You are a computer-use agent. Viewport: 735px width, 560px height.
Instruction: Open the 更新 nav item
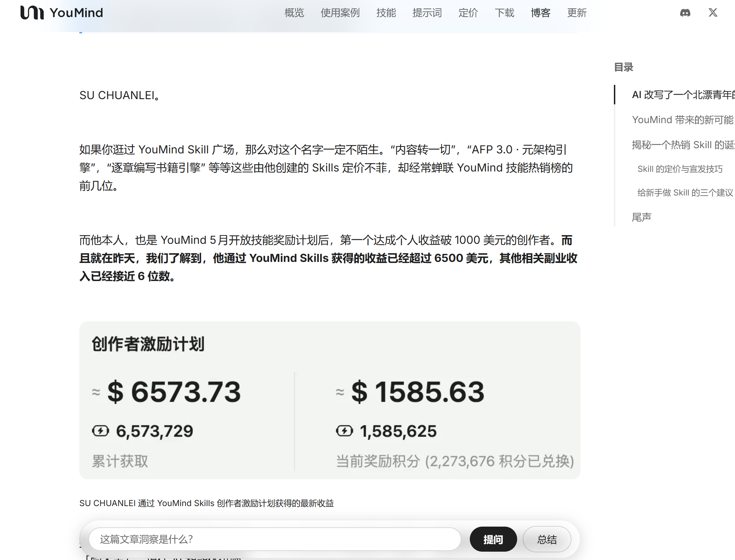577,13
